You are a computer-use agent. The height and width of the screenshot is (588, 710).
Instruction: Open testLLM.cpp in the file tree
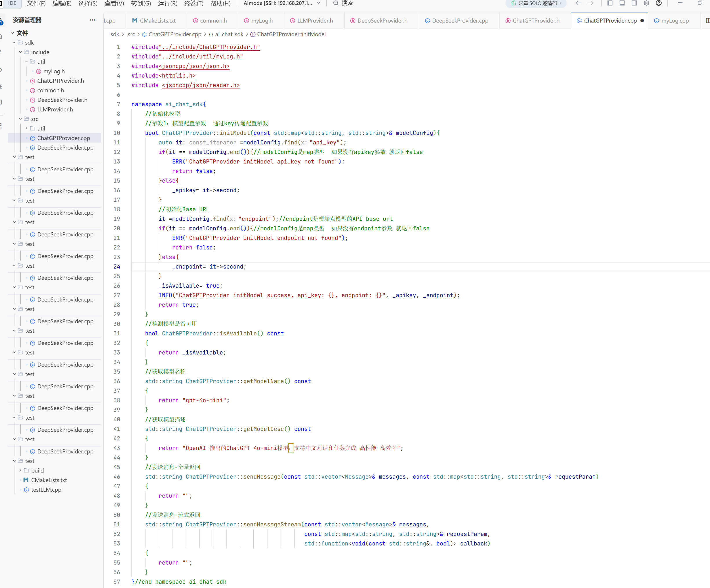pos(46,490)
